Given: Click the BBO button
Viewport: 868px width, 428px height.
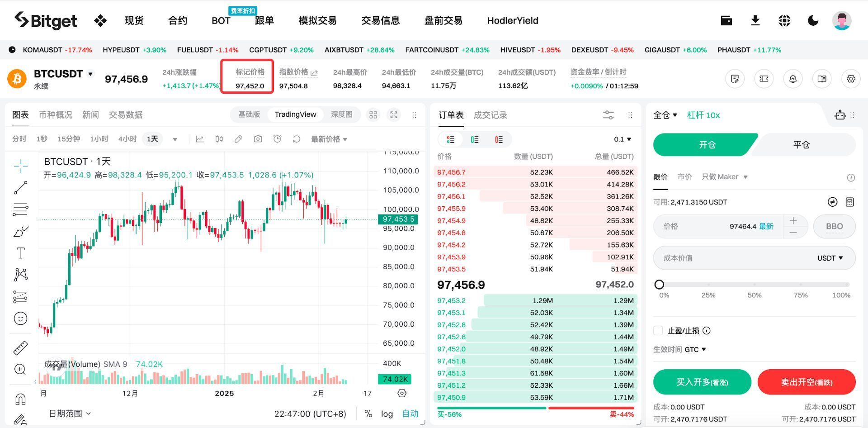Looking at the screenshot, I should pos(834,226).
